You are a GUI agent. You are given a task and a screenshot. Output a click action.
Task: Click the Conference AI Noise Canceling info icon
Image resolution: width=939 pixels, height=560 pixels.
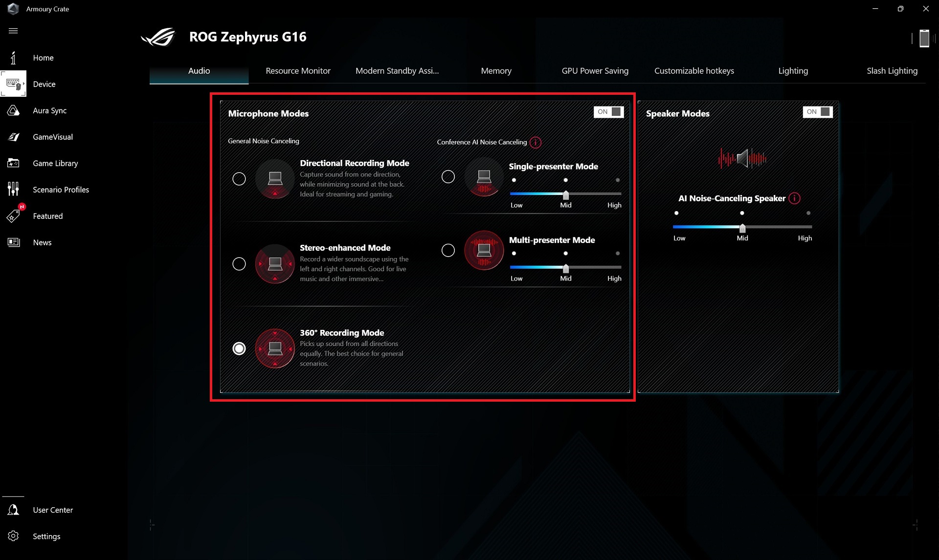pos(536,142)
